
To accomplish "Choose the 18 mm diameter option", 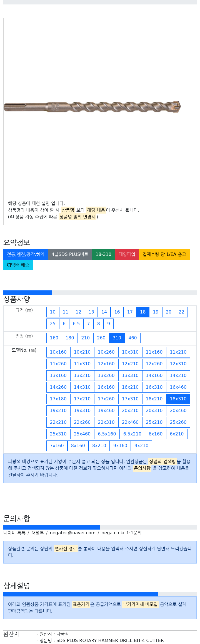I will pos(143,312).
